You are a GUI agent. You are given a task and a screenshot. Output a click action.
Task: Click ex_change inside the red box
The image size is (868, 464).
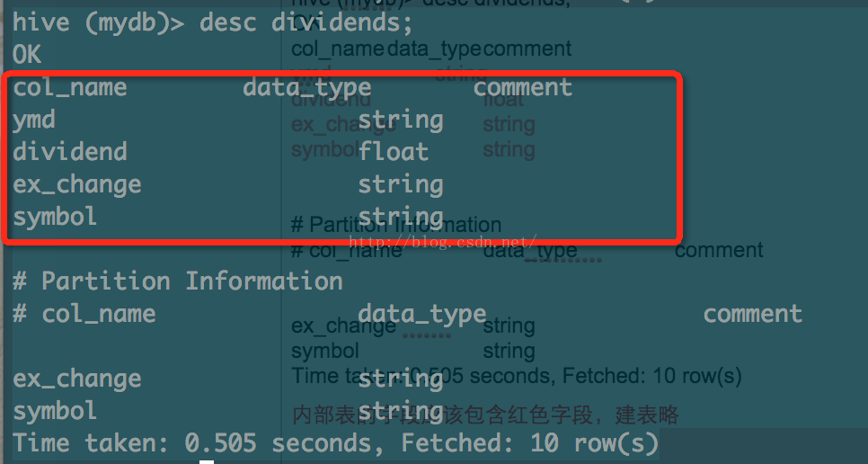coord(76,184)
